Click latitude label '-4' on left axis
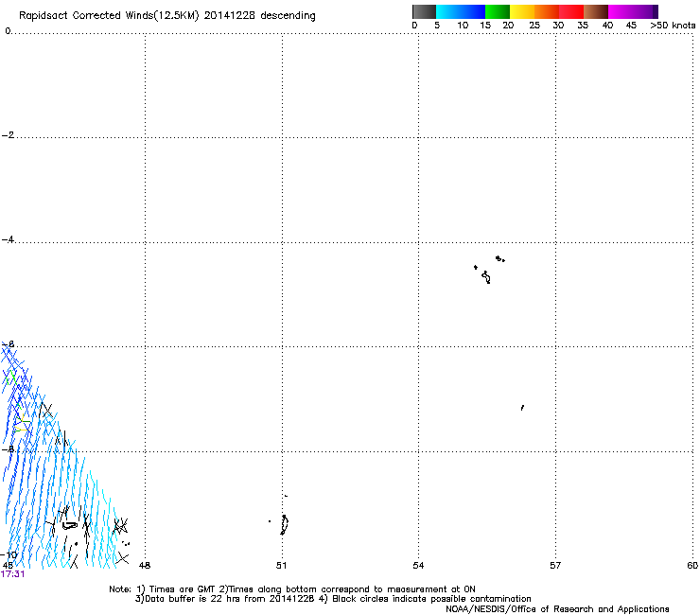The width and height of the screenshot is (700, 615). point(8,239)
